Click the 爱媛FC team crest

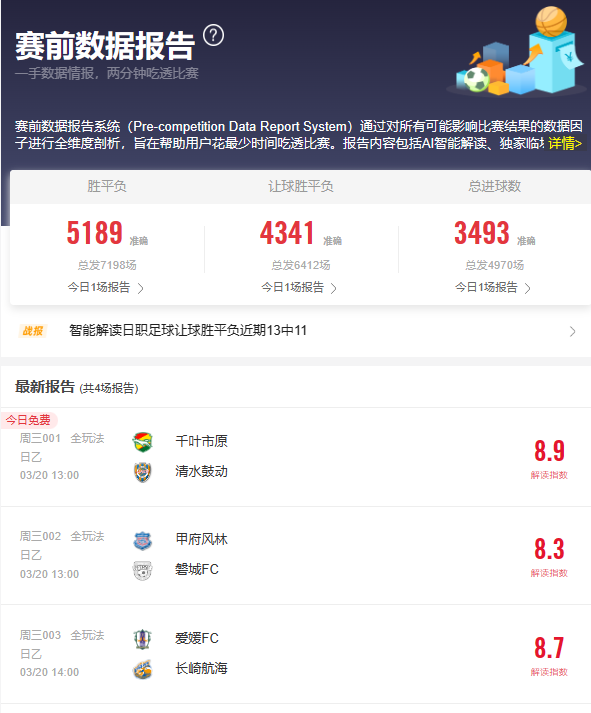[142, 639]
